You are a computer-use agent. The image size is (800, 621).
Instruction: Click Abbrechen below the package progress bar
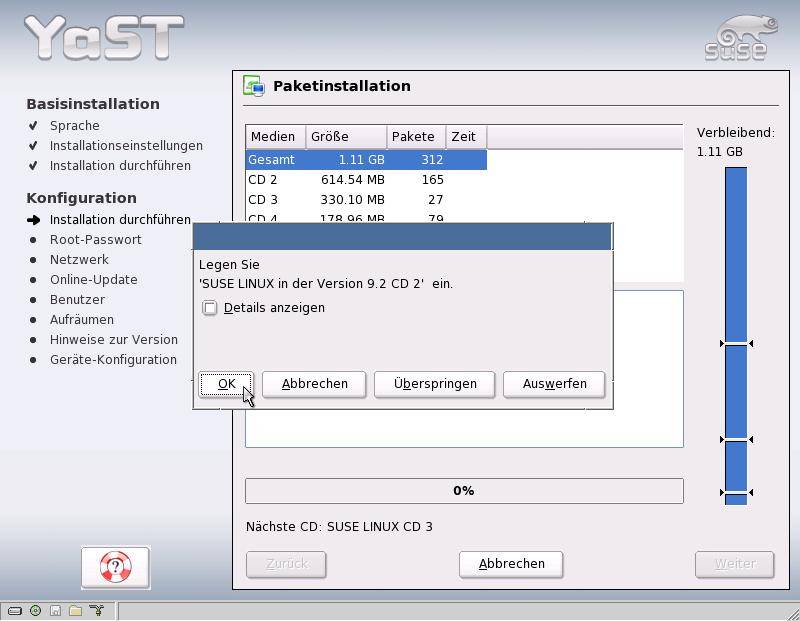(511, 564)
